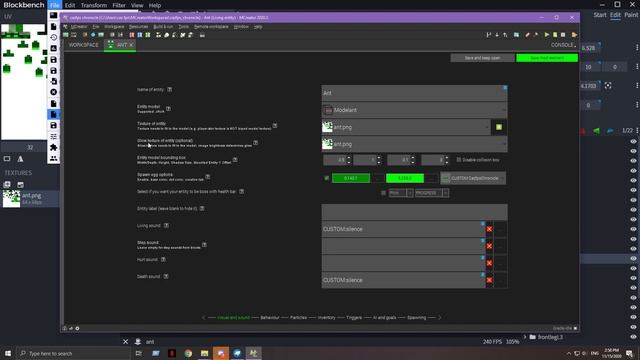Click the help icon beside Texture of entity

click(275, 126)
